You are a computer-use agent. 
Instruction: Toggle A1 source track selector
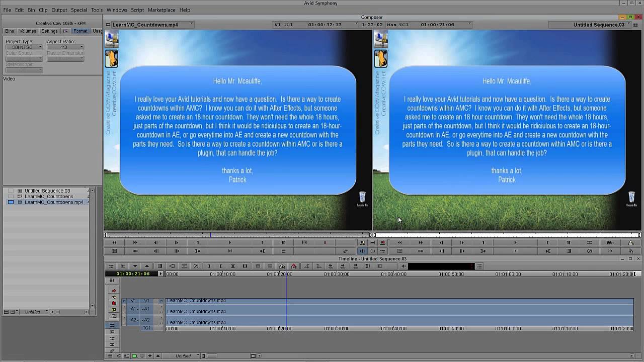coord(134,309)
